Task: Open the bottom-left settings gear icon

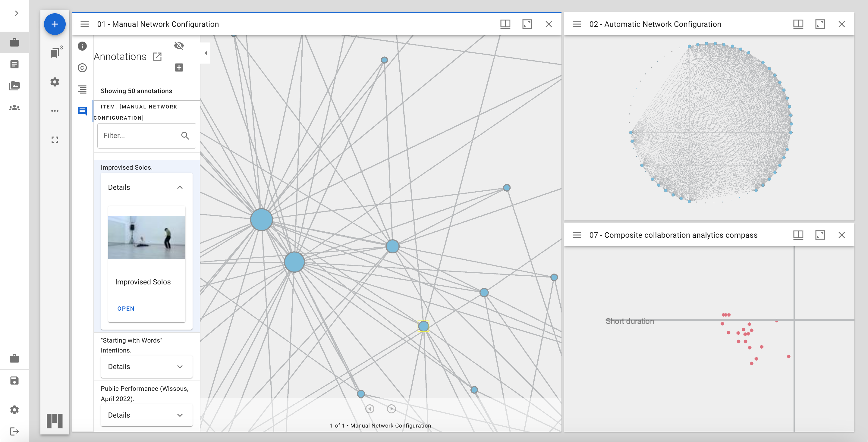Action: [x=14, y=410]
